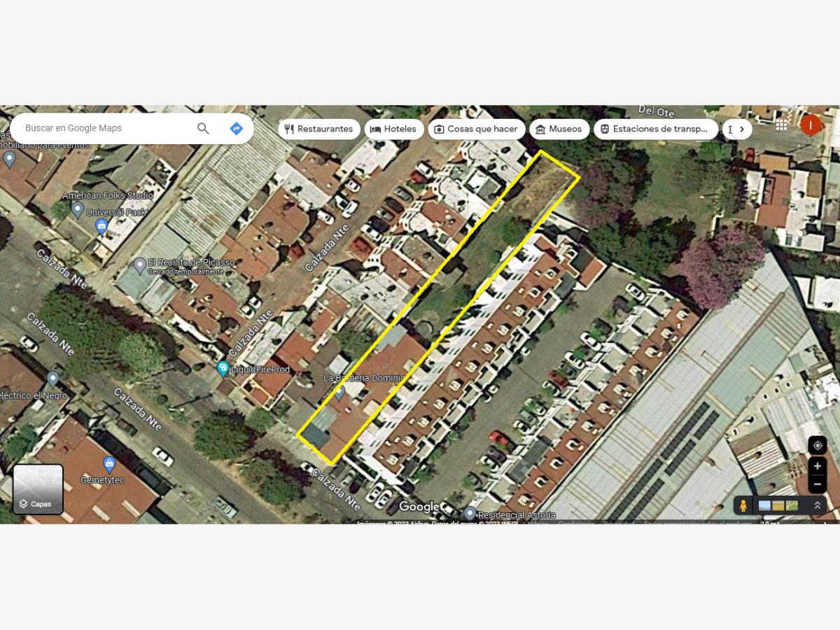The image size is (840, 630).
Task: Select the Museos chip
Action: (559, 129)
